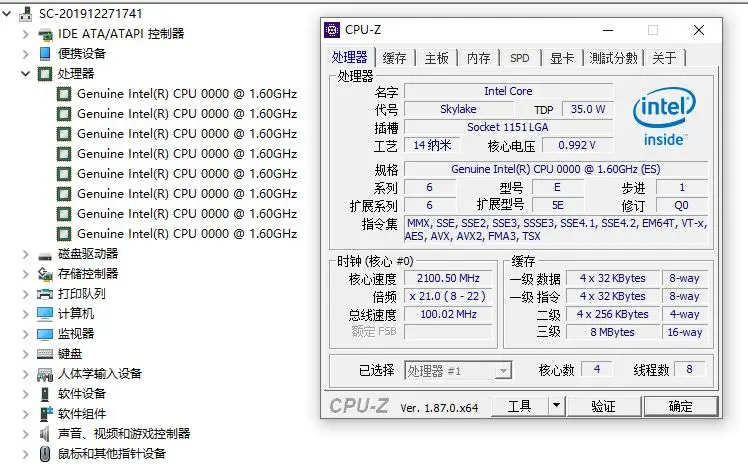Expand the 存储控制器 node

pyautogui.click(x=26, y=274)
